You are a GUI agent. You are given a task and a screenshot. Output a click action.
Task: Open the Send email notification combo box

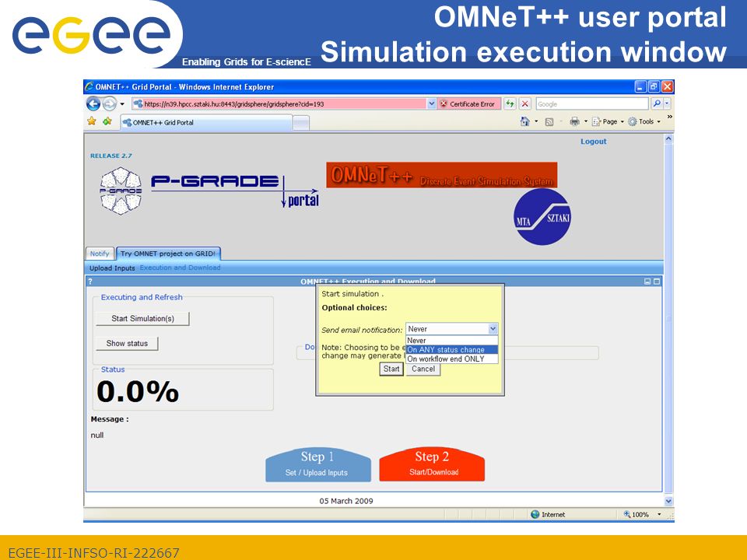pyautogui.click(x=451, y=328)
